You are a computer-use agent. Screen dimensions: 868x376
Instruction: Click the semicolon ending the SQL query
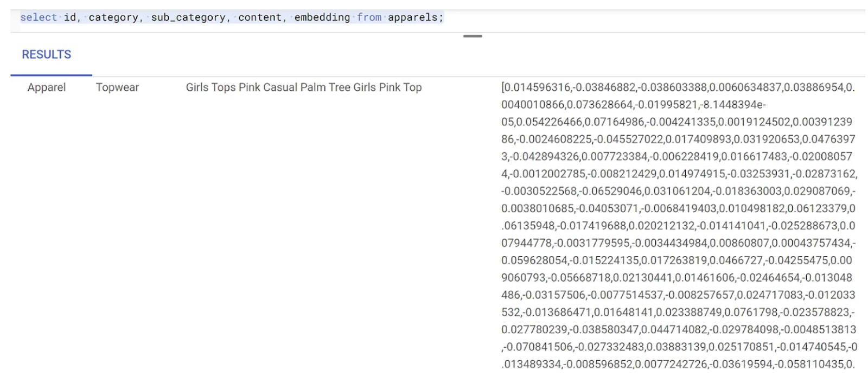pyautogui.click(x=441, y=17)
